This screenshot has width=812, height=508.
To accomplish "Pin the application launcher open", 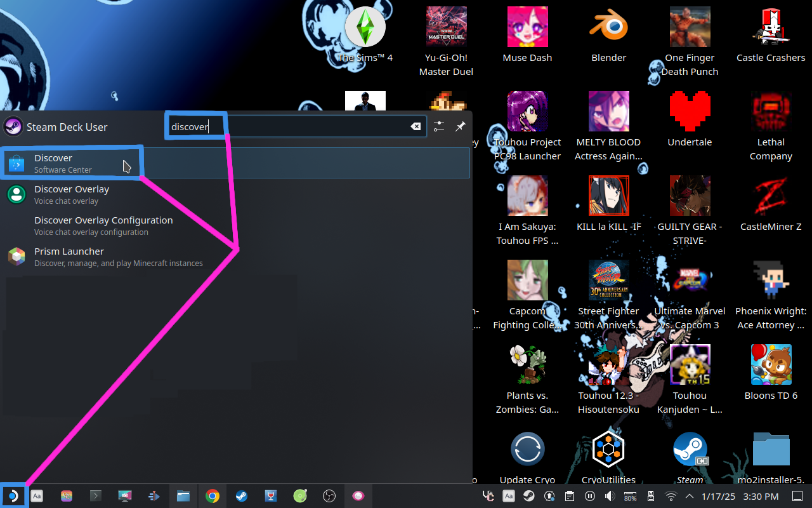I will point(461,126).
